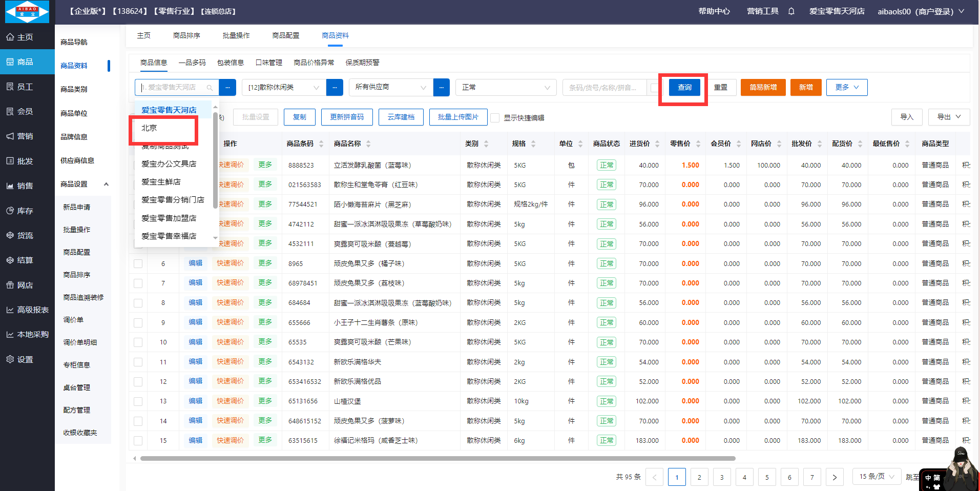Open 包装信息 sub-tab
980x491 pixels.
click(x=231, y=63)
